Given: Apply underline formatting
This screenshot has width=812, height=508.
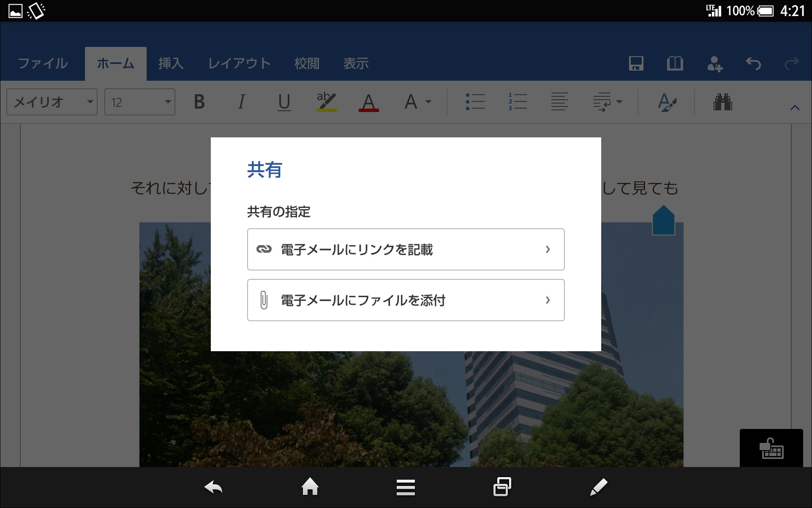Looking at the screenshot, I should [284, 102].
